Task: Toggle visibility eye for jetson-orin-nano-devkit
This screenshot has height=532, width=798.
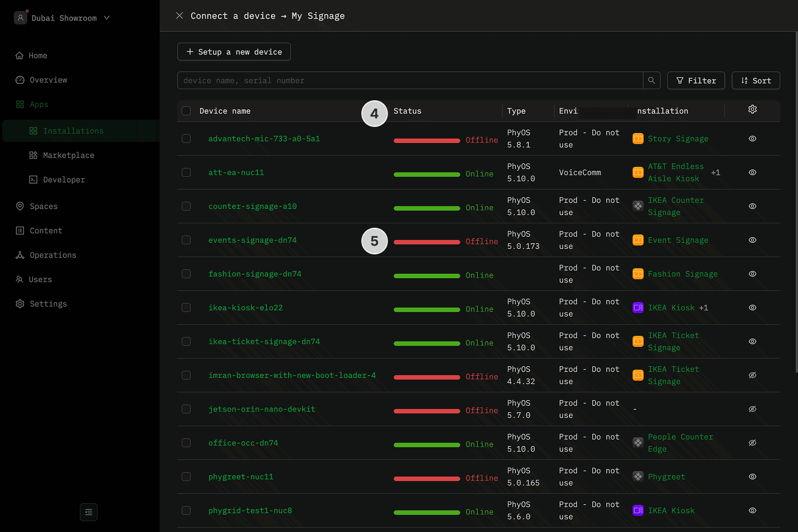Action: click(x=752, y=409)
